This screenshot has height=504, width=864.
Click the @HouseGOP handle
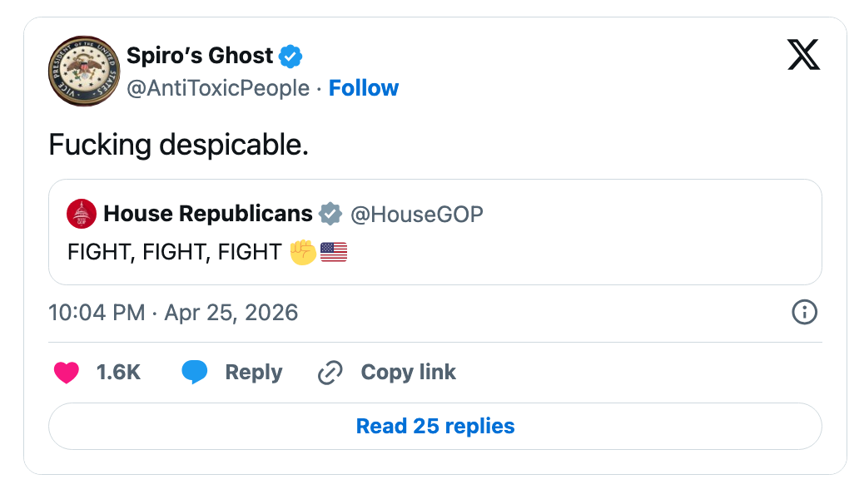click(417, 214)
